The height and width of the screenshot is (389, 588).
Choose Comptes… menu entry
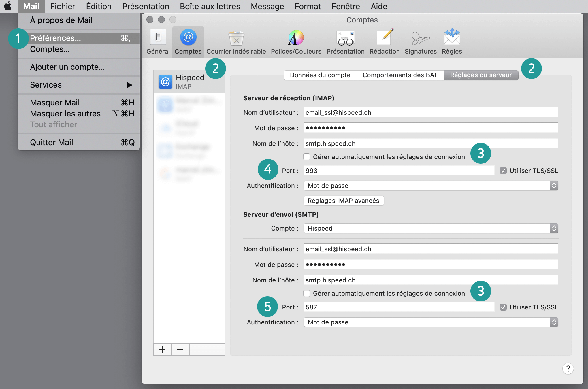pos(79,49)
